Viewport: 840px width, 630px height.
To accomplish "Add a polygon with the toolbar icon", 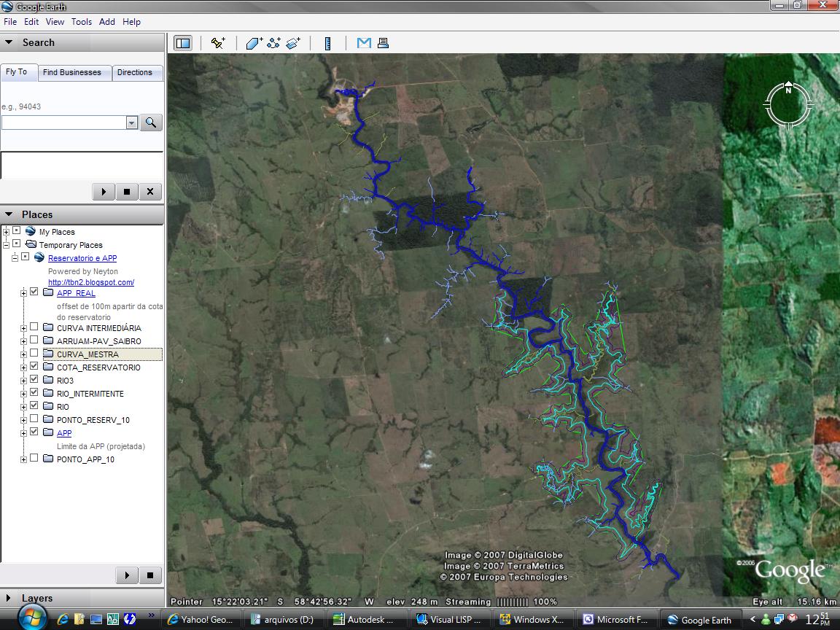I will pos(254,44).
